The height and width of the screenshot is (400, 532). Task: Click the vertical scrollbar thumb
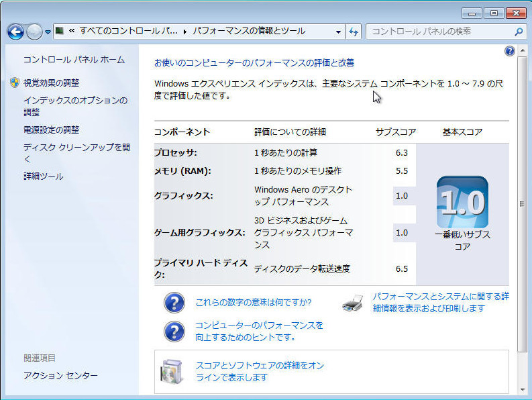point(523,204)
